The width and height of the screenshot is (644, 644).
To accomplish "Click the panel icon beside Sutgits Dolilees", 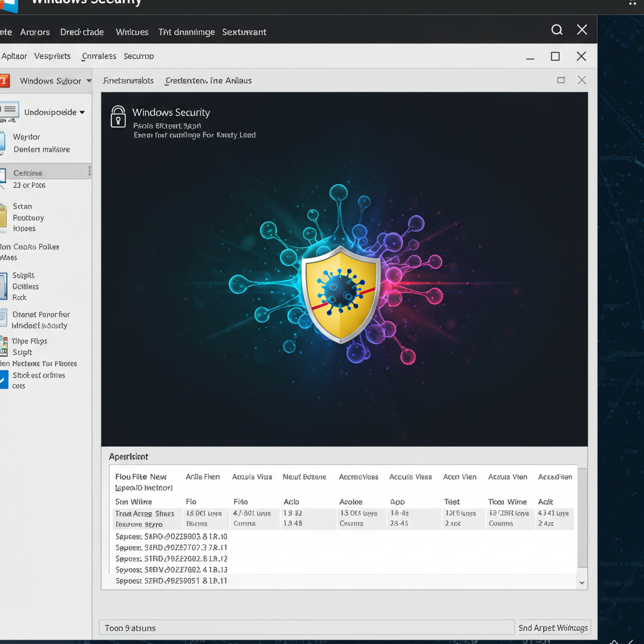I will coord(3,286).
